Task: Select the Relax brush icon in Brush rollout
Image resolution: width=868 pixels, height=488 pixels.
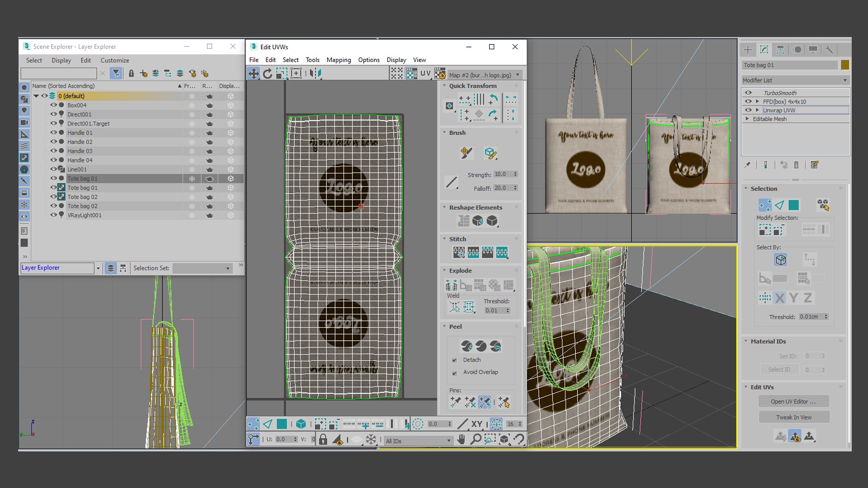Action: tap(491, 153)
